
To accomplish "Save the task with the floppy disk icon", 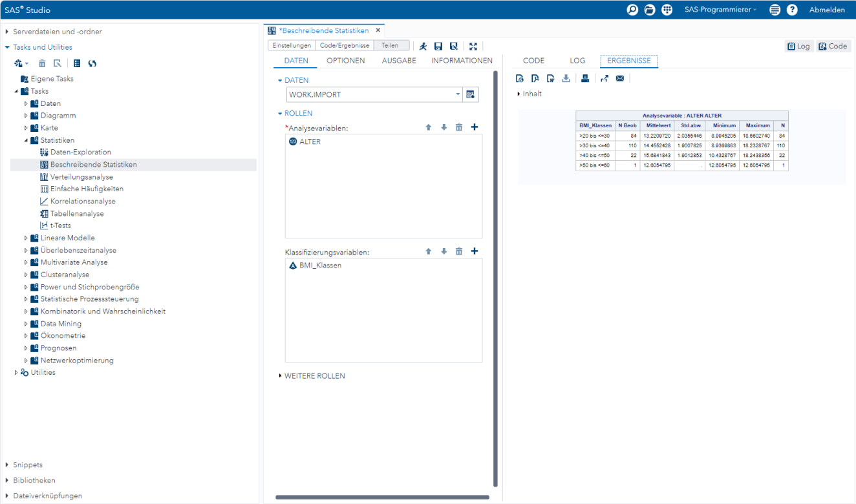I will pos(438,46).
